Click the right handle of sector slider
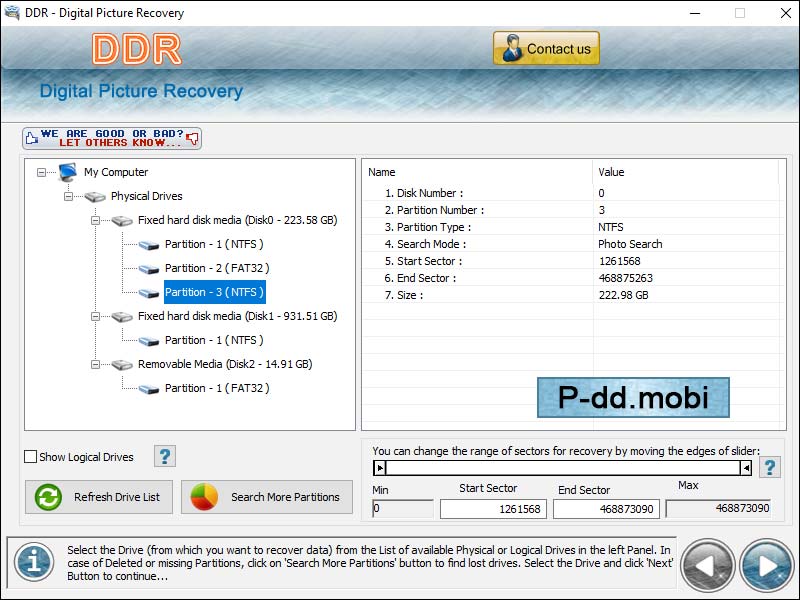Viewport: 800px width, 600px height. tap(746, 468)
